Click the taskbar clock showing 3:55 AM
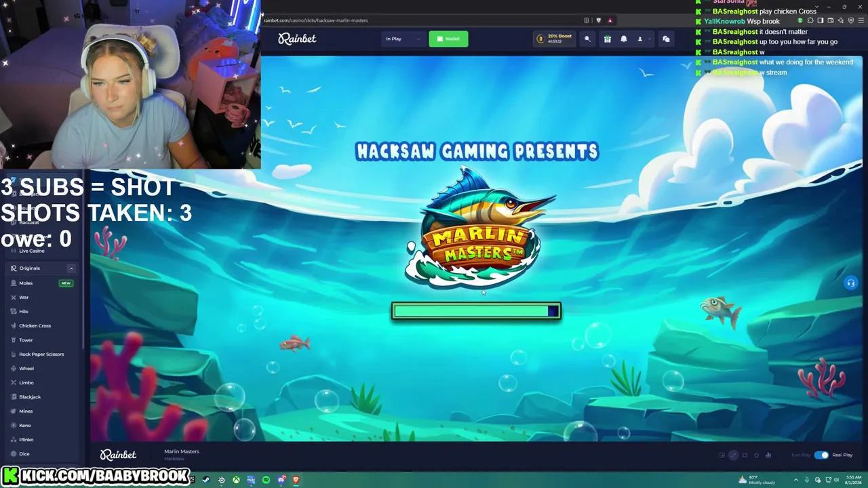 pyautogui.click(x=852, y=480)
